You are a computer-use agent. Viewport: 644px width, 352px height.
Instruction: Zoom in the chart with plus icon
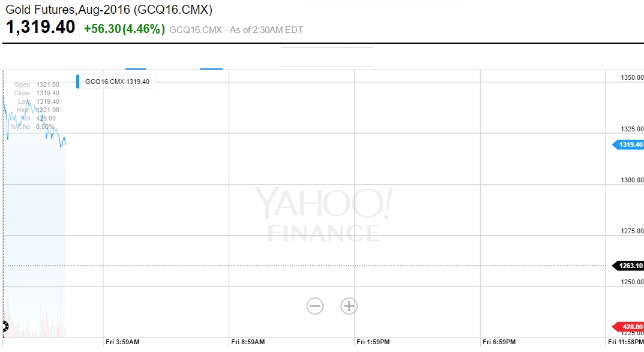[x=349, y=306]
